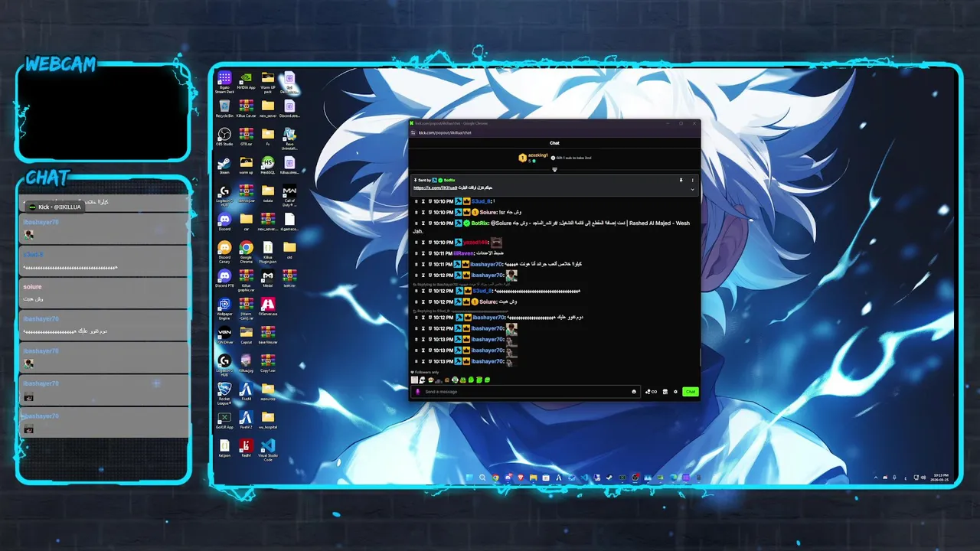Collapse the gift leaderboard arrow
The width and height of the screenshot is (980, 551).
tap(554, 169)
